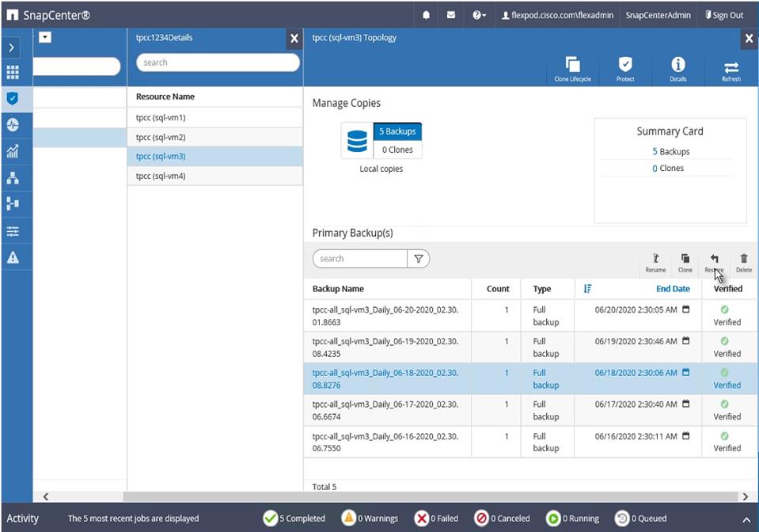
Task: Click the Clone backup icon
Action: (x=685, y=263)
